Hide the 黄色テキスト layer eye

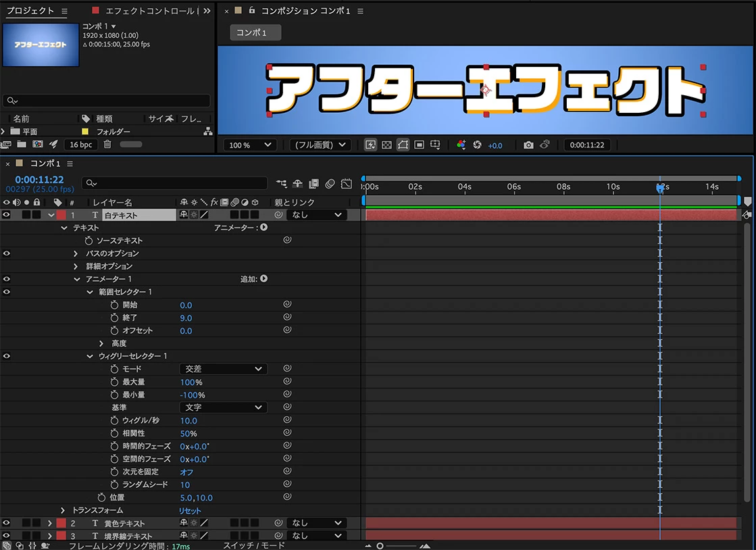point(6,522)
